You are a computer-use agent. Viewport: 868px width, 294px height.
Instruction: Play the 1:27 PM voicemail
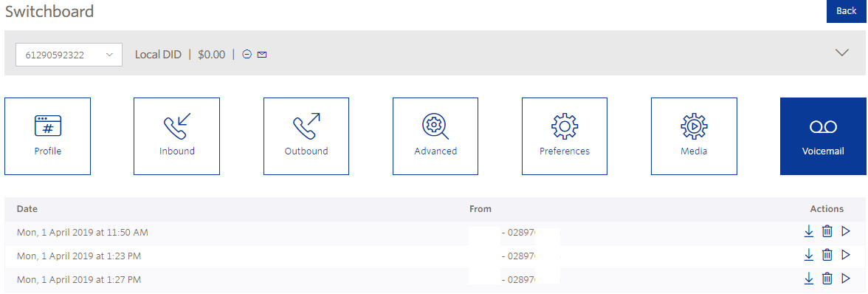845,278
